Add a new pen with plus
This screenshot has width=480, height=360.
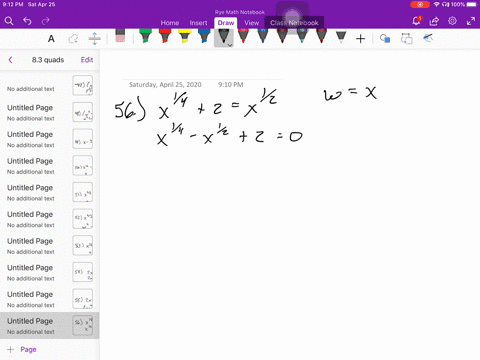pos(360,39)
